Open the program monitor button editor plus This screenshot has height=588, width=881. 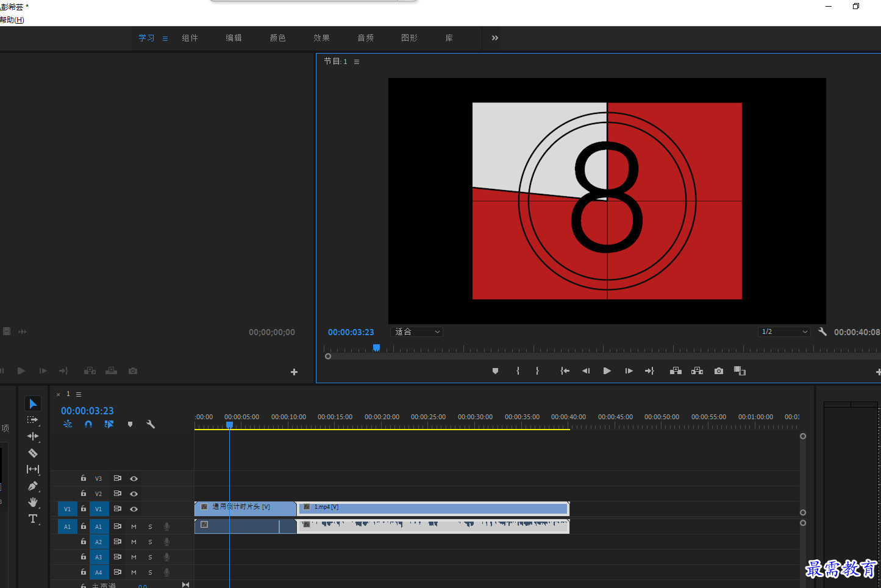878,372
